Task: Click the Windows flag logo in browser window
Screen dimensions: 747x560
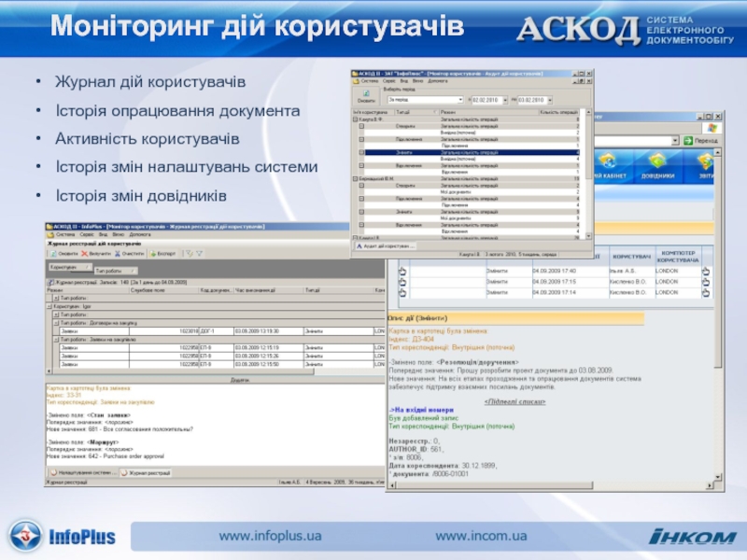Action: 712,128
